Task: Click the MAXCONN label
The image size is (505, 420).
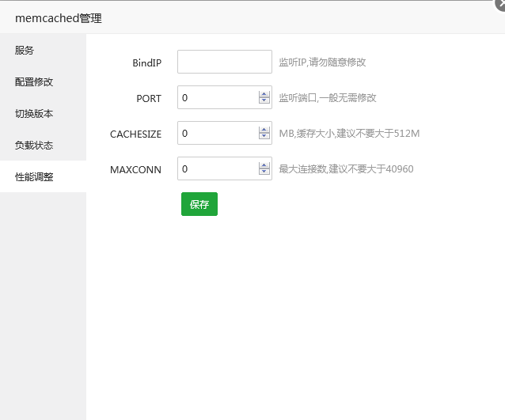Action: pos(135,169)
